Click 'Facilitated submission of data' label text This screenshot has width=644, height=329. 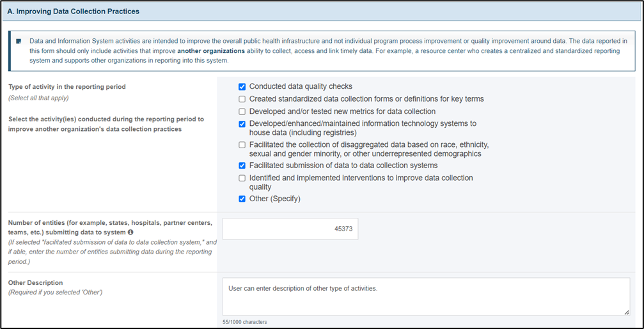343,165
